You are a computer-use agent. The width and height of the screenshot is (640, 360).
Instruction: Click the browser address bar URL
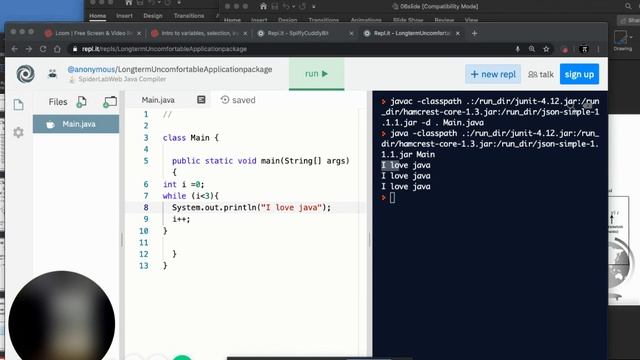click(x=164, y=49)
